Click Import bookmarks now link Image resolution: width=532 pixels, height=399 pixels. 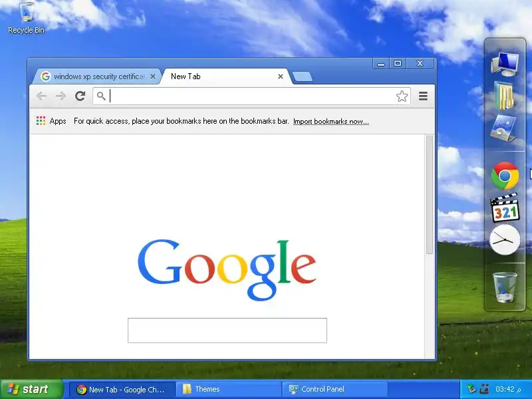331,122
